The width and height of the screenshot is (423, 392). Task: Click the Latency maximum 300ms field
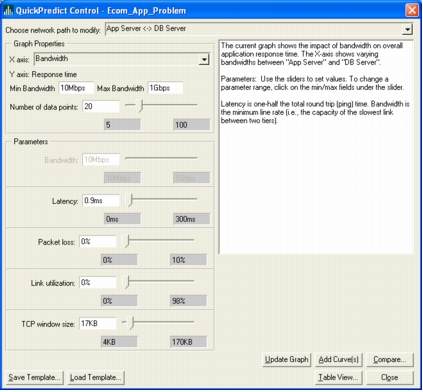(x=191, y=219)
